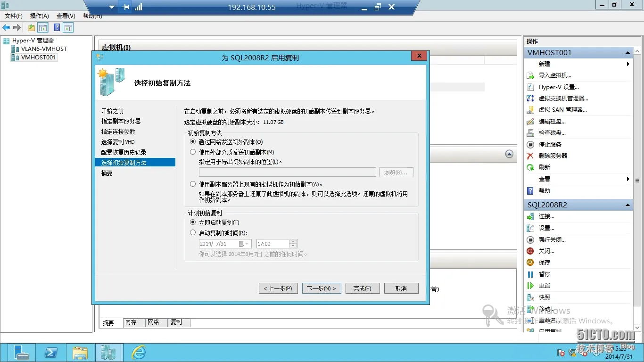Image resolution: width=644 pixels, height=362 pixels.
Task: Select 通过网络发送初始副本 radio option
Action: coord(193,142)
